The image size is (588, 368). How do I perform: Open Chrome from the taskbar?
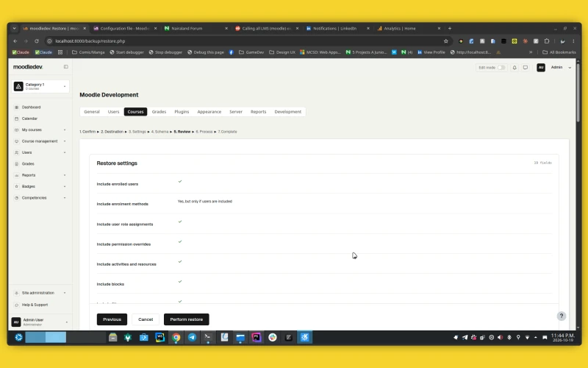pos(176,337)
